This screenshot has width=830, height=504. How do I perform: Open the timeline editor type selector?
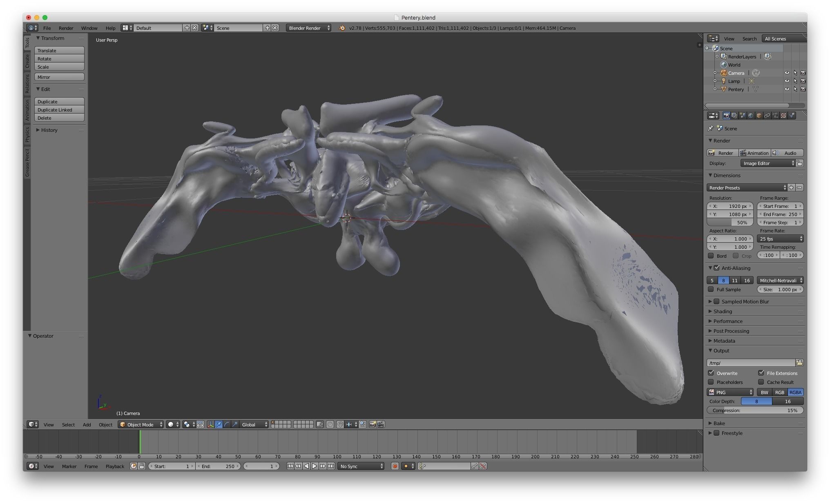pos(33,466)
